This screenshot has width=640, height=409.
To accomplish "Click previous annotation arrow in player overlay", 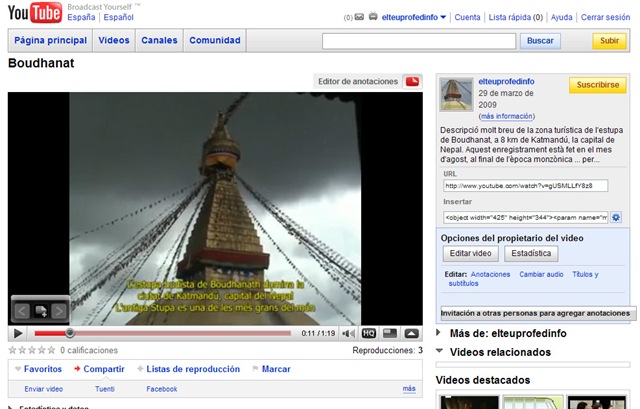I will (22, 311).
